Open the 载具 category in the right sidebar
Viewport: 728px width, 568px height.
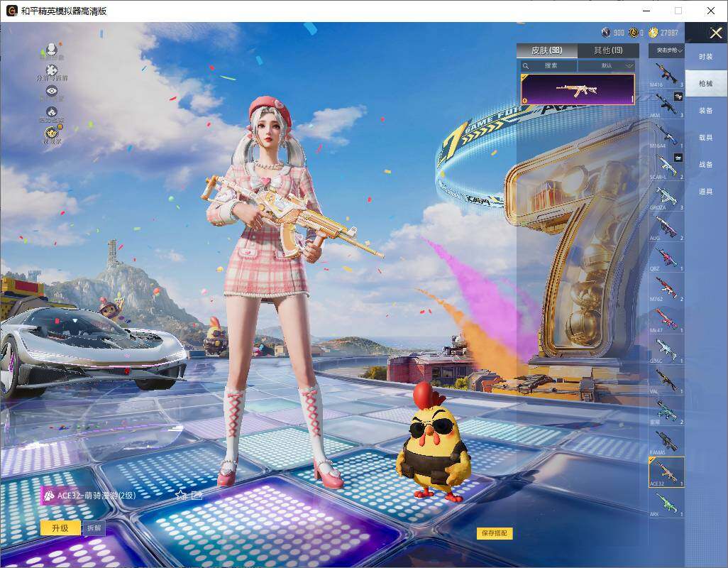click(x=706, y=138)
